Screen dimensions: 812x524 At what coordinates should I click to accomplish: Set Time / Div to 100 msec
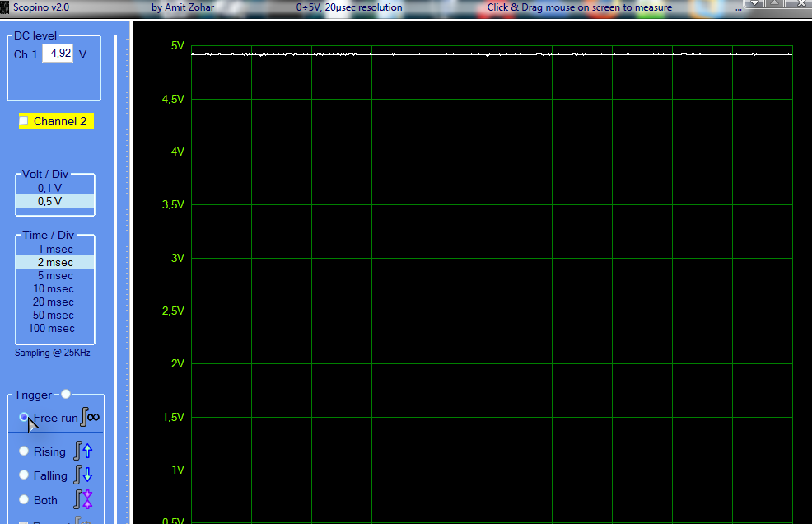(x=52, y=328)
